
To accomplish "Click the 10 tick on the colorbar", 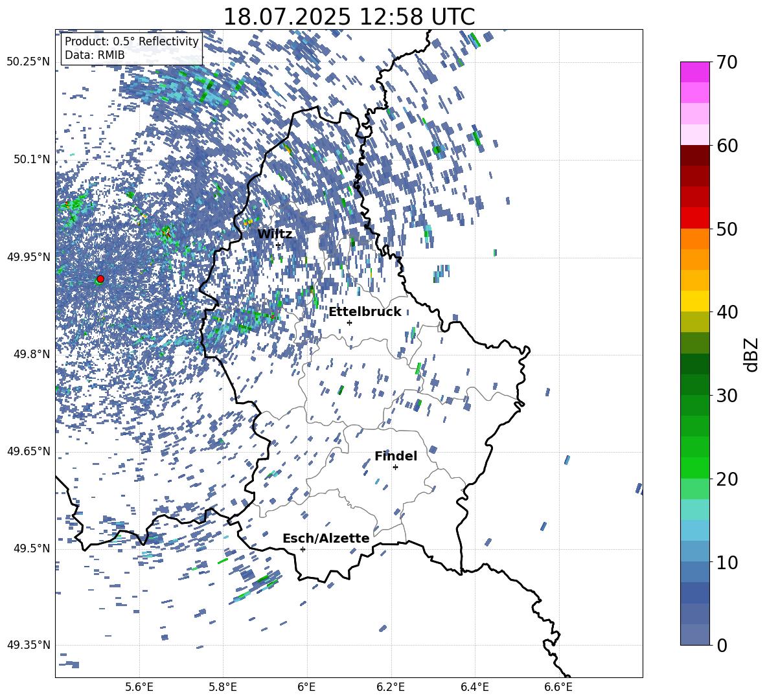I will point(727,562).
